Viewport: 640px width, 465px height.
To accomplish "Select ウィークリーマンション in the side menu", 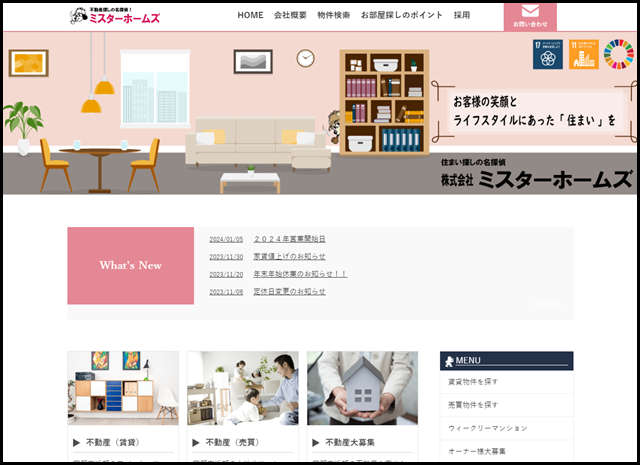I will point(507,428).
